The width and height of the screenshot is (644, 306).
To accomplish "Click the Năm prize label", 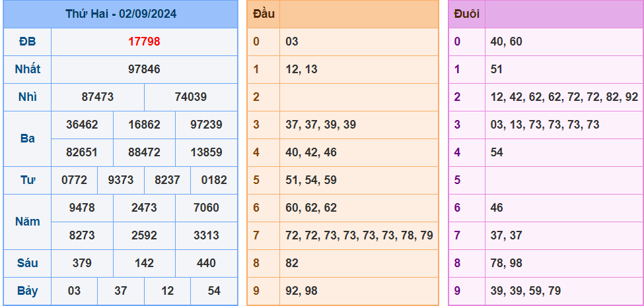I will click(27, 222).
